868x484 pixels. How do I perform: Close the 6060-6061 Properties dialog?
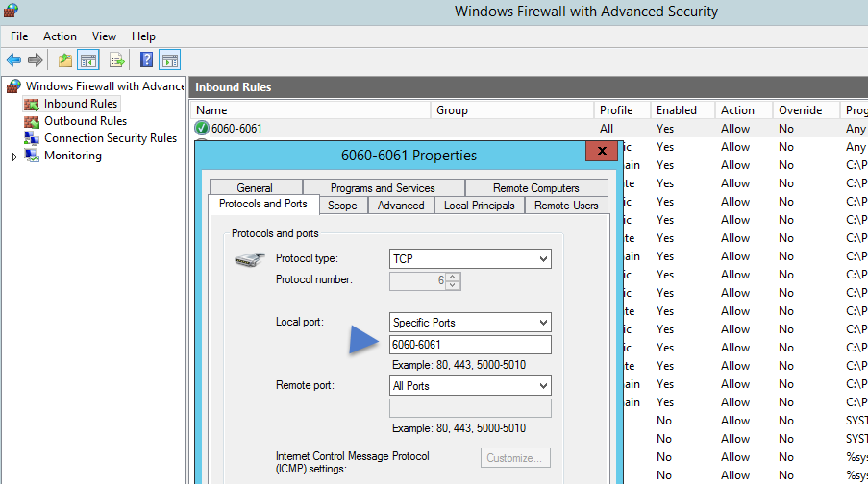coord(602,151)
